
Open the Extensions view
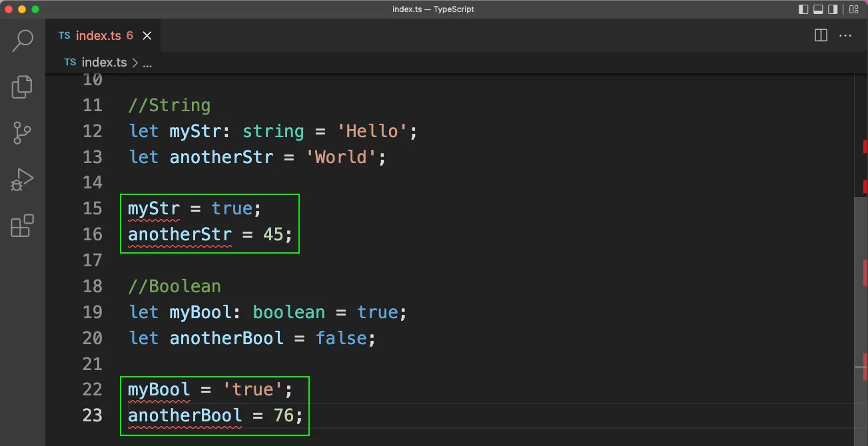coord(23,226)
